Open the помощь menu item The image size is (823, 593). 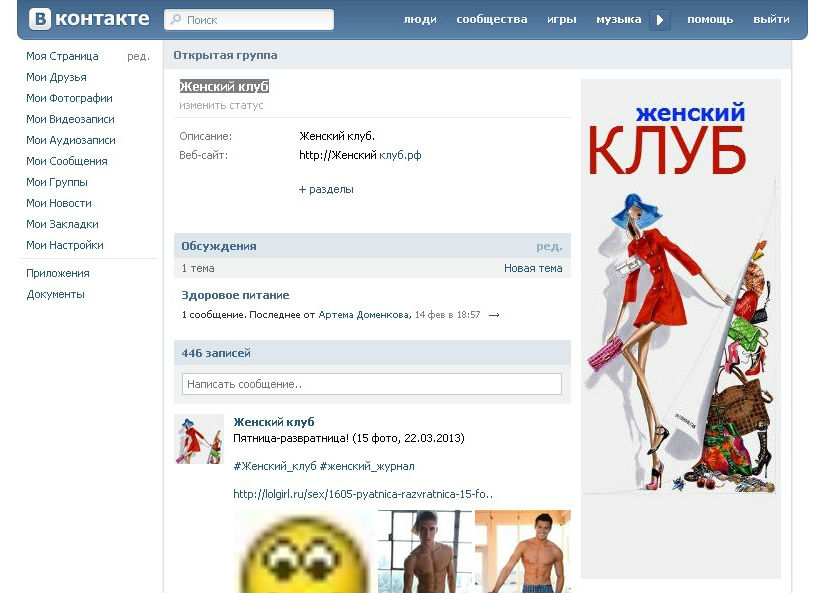click(710, 19)
